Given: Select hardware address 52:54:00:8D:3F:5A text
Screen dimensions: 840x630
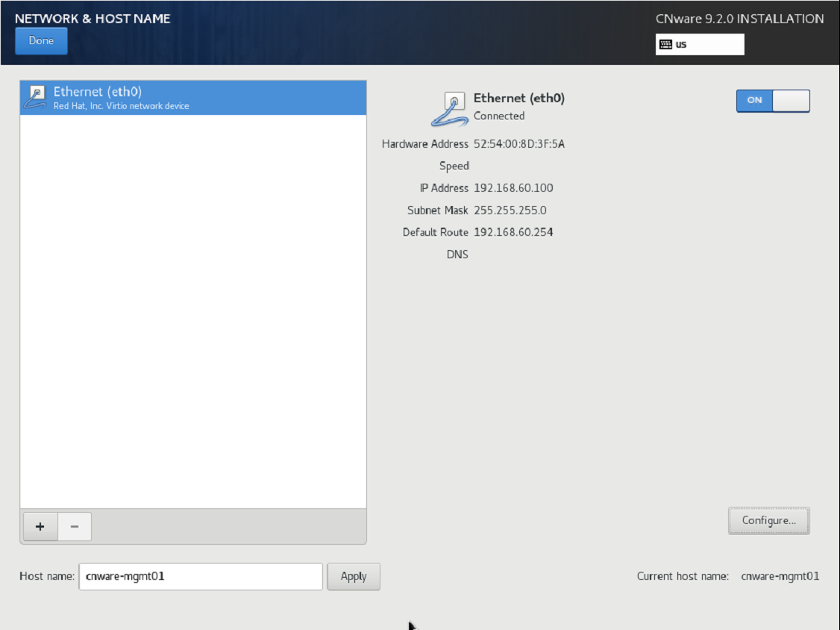Looking at the screenshot, I should pos(519,144).
